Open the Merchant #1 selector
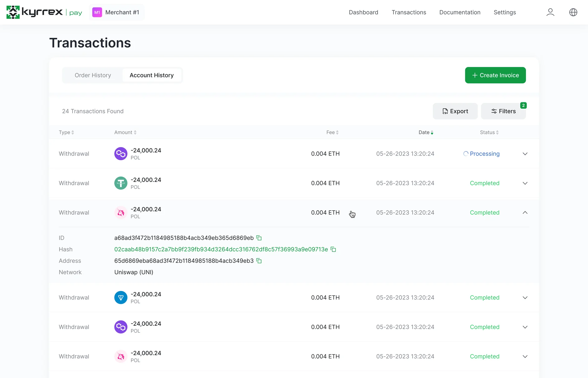The height and width of the screenshot is (378, 588). click(117, 12)
